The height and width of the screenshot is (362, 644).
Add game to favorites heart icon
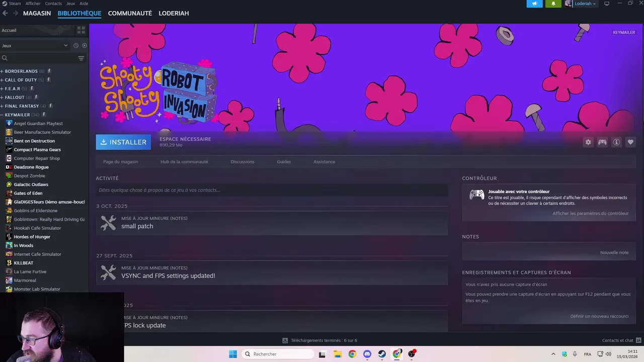click(x=630, y=142)
